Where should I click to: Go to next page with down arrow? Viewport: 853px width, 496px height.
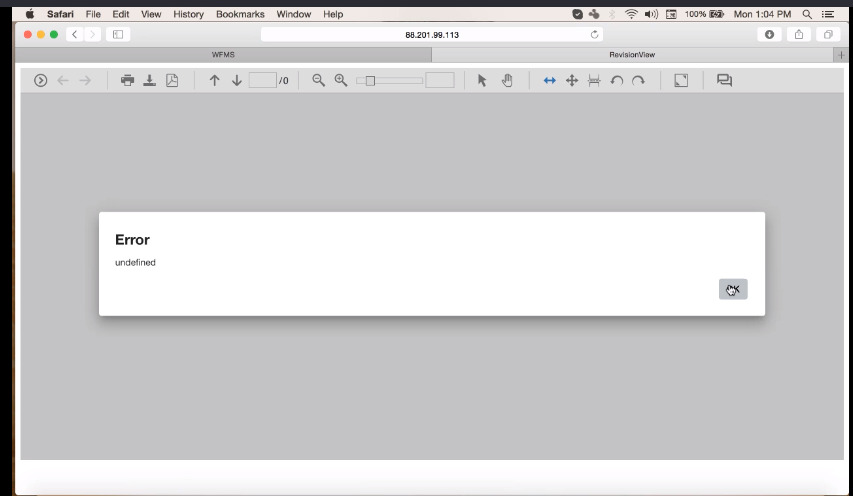pyautogui.click(x=237, y=80)
